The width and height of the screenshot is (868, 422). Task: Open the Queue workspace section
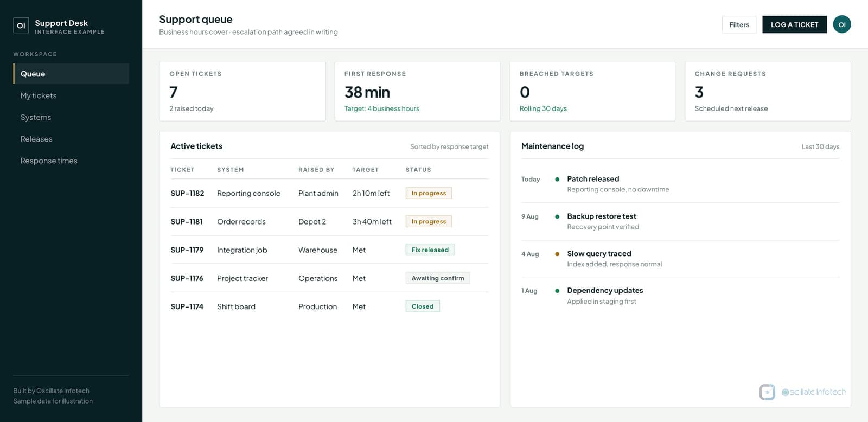point(71,74)
